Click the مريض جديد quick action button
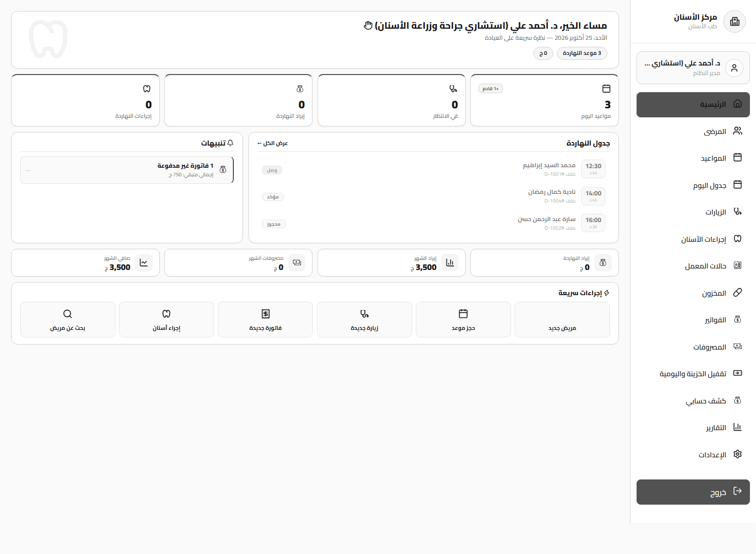Screen dimensions: 756x554 (562, 319)
